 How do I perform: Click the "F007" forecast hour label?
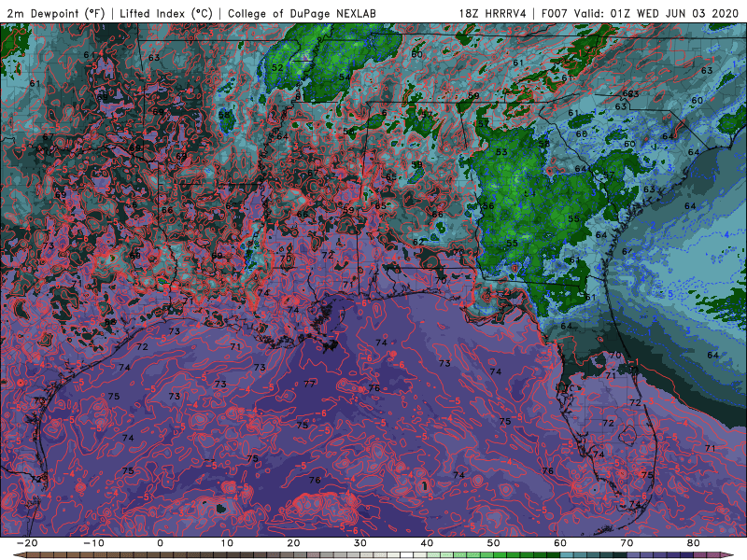pos(556,13)
